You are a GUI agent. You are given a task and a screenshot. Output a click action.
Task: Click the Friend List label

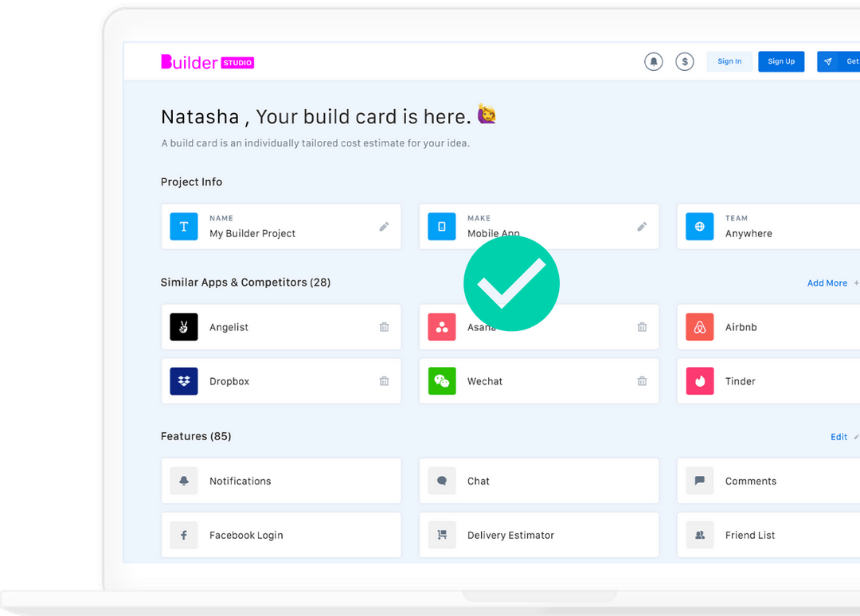point(750,536)
